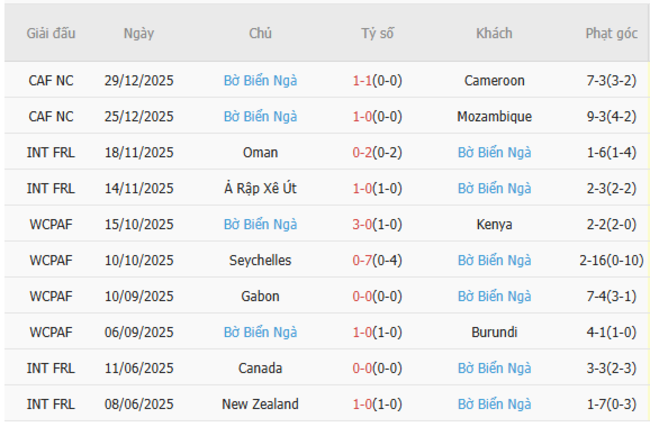Select the 3-0 score against Kenya
This screenshot has height=427, width=650.
coord(363,225)
